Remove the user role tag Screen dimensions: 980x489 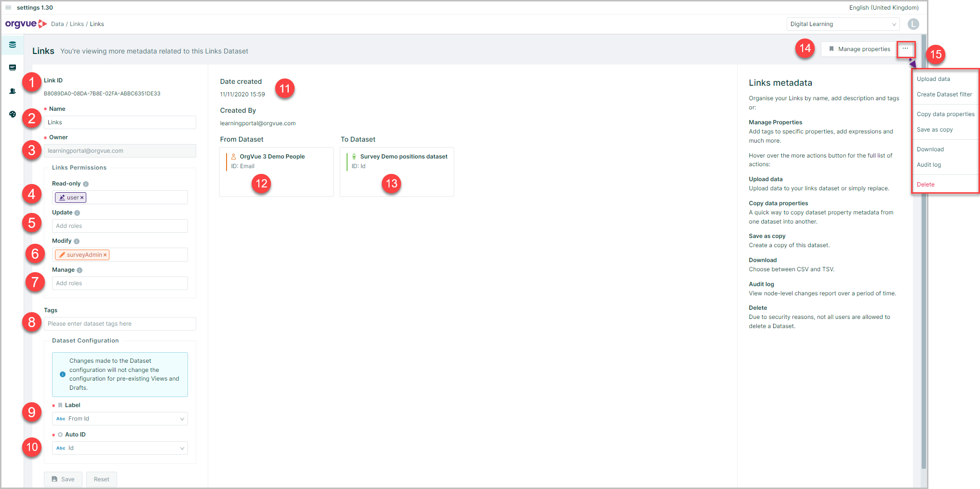pos(82,198)
